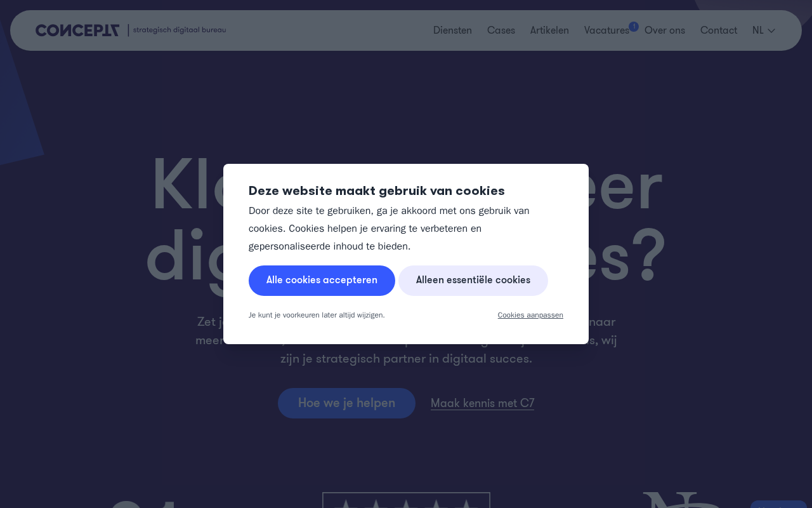
Task: Click the chevron next to NL
Action: (771, 30)
